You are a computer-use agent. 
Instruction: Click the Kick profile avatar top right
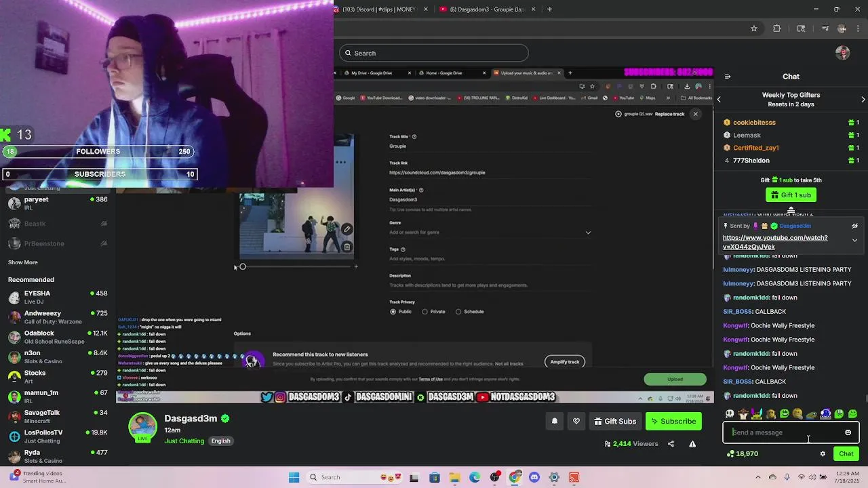click(x=843, y=53)
